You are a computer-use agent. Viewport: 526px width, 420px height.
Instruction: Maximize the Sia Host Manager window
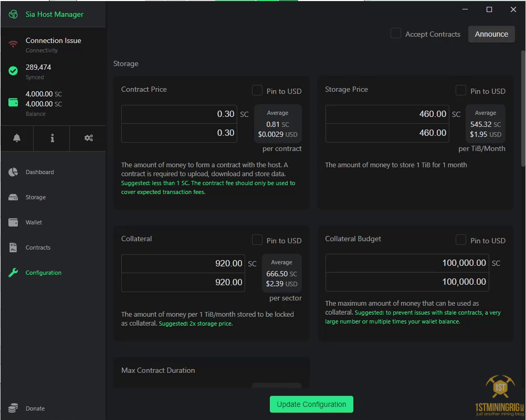click(489, 9)
